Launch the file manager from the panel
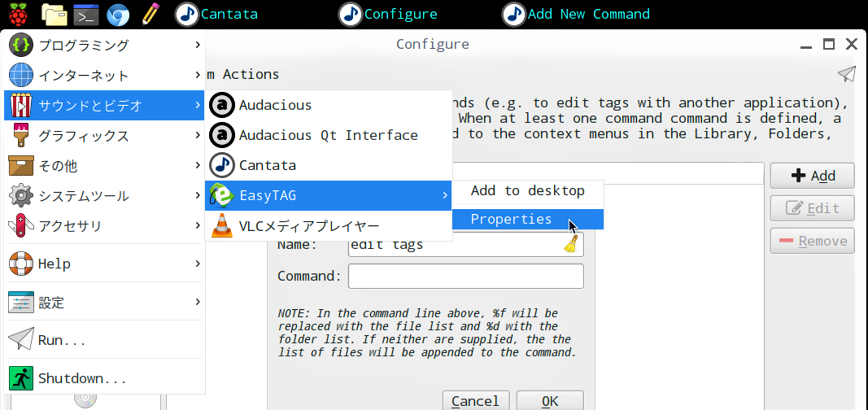This screenshot has height=410, width=868. point(55,15)
